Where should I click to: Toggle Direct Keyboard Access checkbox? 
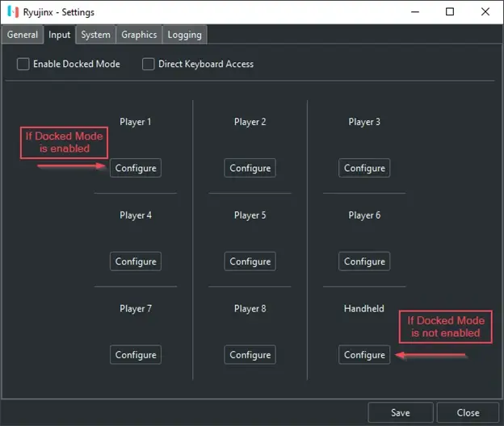pyautogui.click(x=148, y=64)
